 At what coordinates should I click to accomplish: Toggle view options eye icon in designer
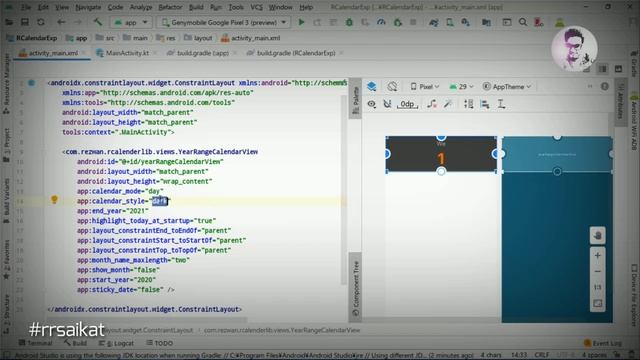click(371, 104)
